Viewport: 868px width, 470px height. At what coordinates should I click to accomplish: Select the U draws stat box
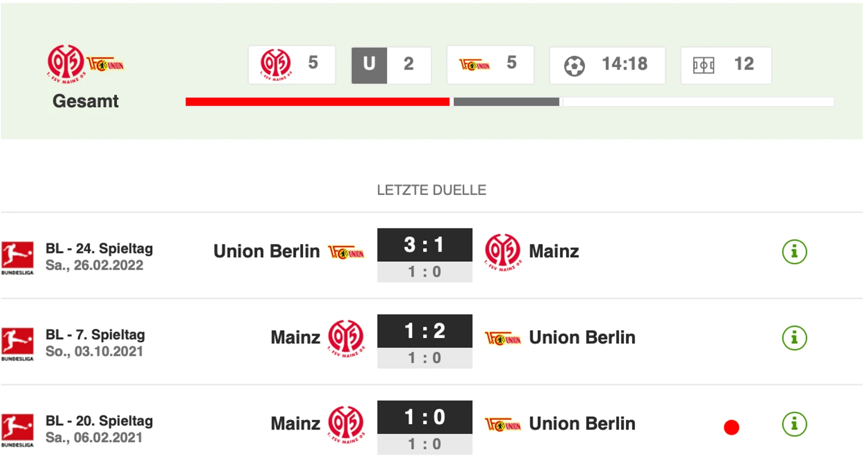click(x=391, y=65)
